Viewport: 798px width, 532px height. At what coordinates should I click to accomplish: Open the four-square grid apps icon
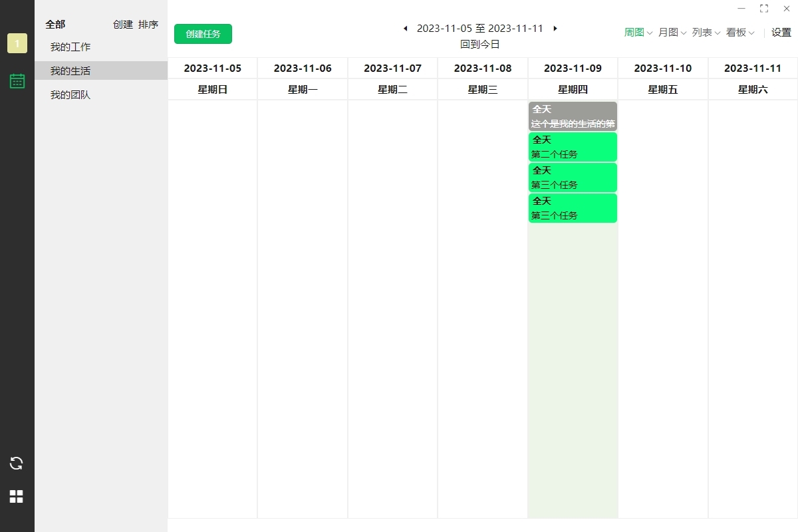tap(17, 496)
